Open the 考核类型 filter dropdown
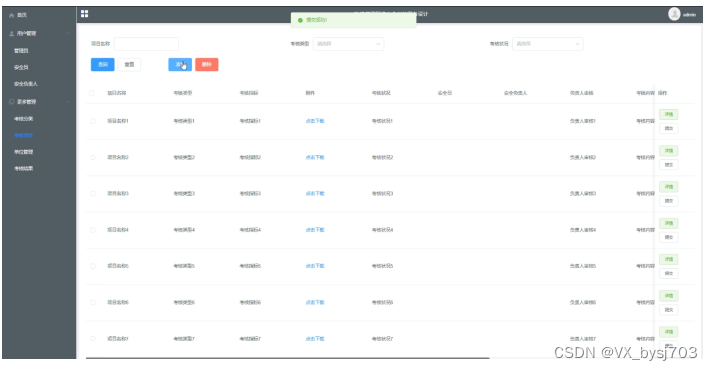This screenshot has width=712, height=370. pos(348,44)
